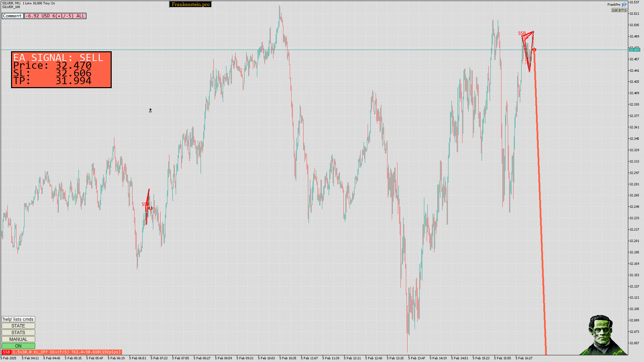This screenshot has height=362, width=644.
Task: Click the SSB signal label near 06:51 candles
Action: [x=145, y=204]
